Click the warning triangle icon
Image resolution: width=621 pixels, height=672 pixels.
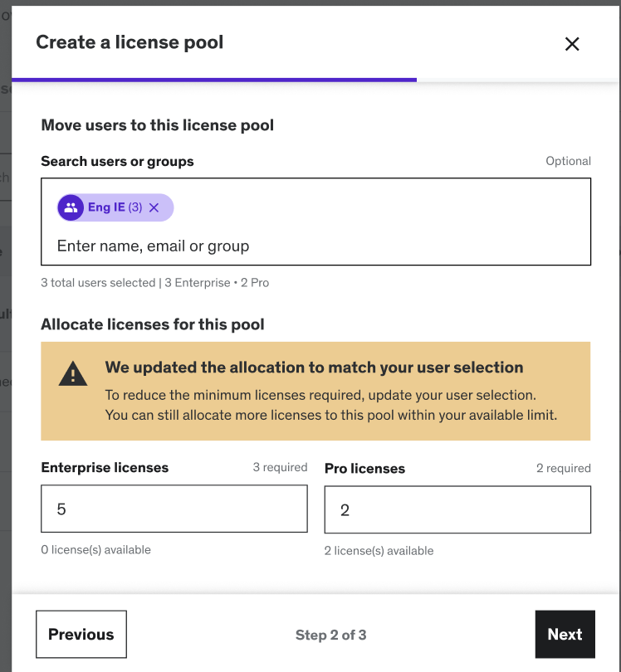click(73, 374)
